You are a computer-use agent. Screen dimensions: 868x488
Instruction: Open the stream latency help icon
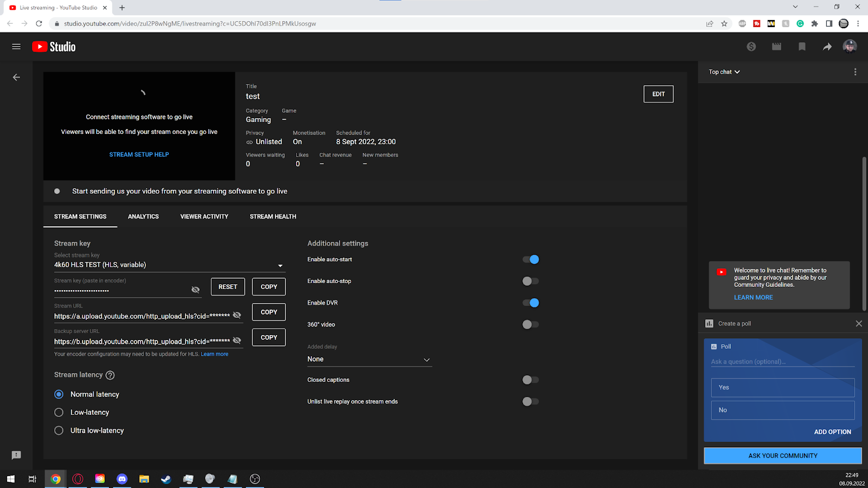coord(110,375)
